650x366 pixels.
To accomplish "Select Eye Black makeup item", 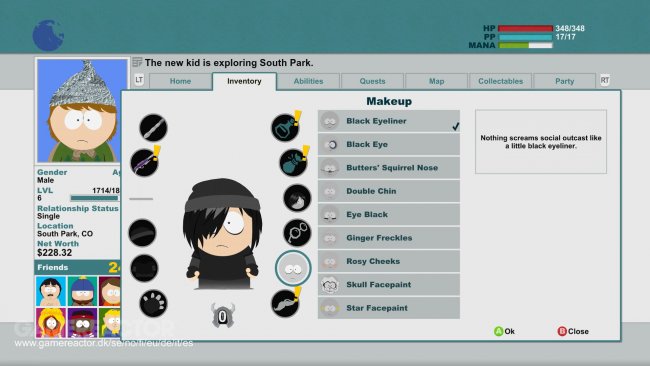I will tap(389, 215).
